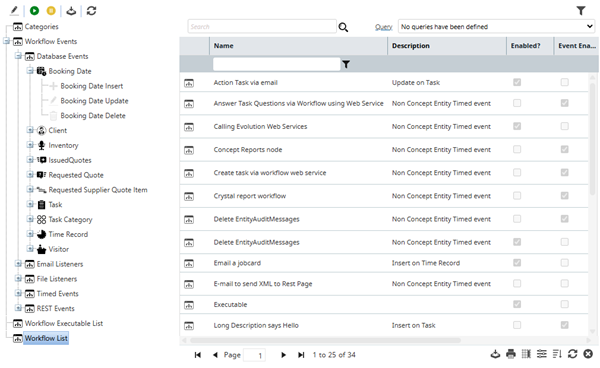This screenshot has height=368, width=600.
Task: Click 'Delete EntityAuditMessages' with Enabled checked
Action: click(x=256, y=242)
